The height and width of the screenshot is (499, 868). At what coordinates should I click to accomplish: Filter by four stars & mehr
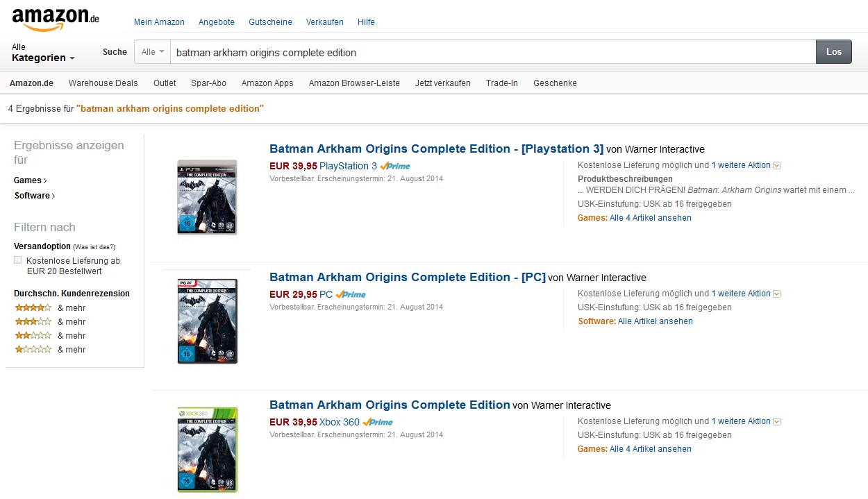(x=50, y=308)
